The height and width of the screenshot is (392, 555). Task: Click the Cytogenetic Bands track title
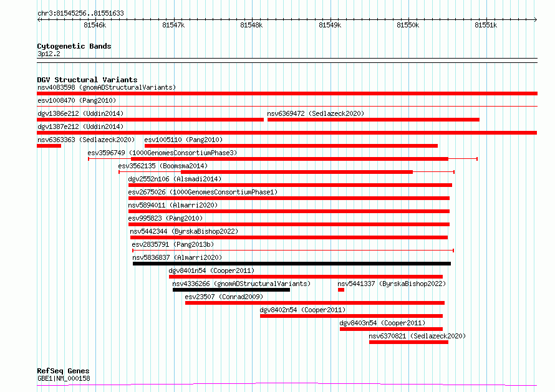[74, 46]
